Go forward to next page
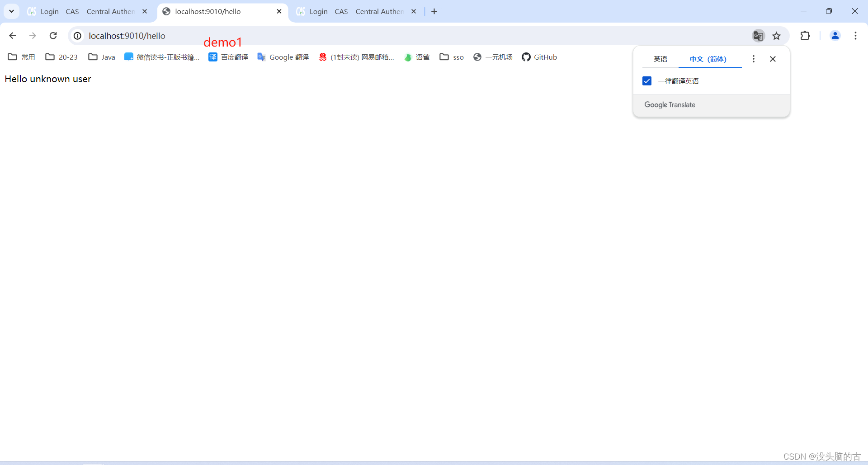Screen dimensions: 868x465 [33, 36]
